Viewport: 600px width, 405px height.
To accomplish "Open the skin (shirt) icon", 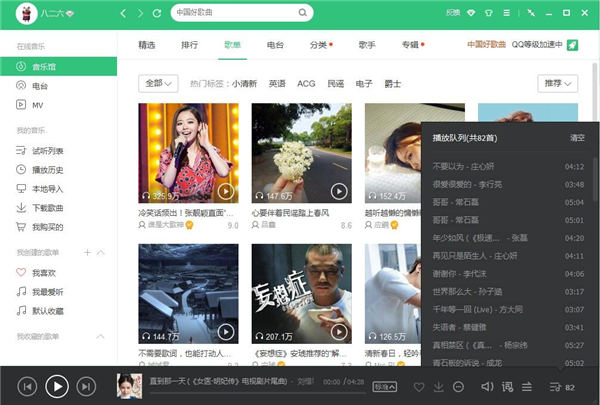I will pyautogui.click(x=489, y=13).
